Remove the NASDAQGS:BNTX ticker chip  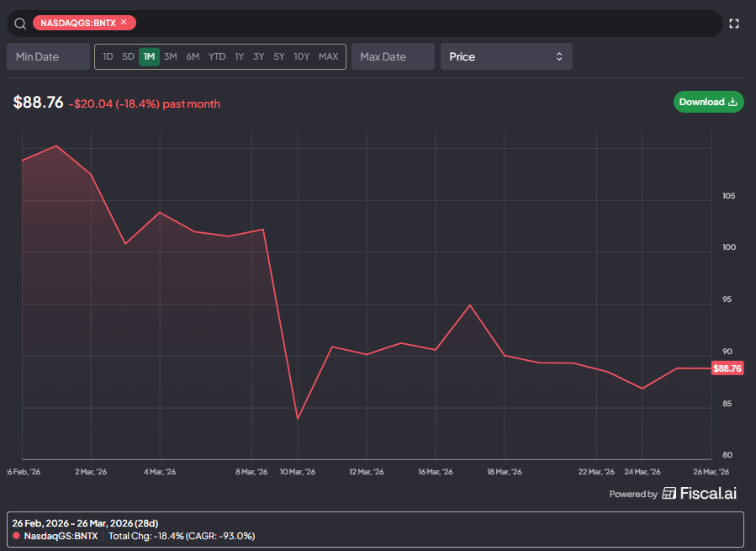point(124,22)
